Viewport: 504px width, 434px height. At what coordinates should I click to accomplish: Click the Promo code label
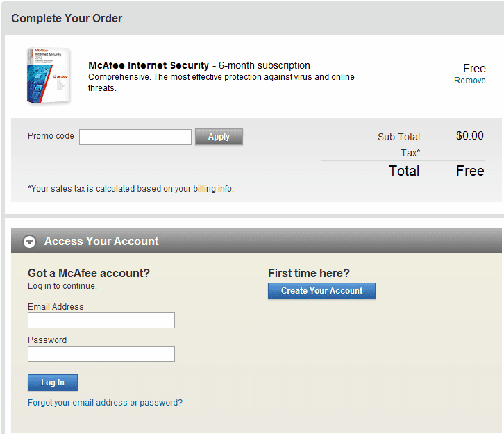pyautogui.click(x=51, y=136)
